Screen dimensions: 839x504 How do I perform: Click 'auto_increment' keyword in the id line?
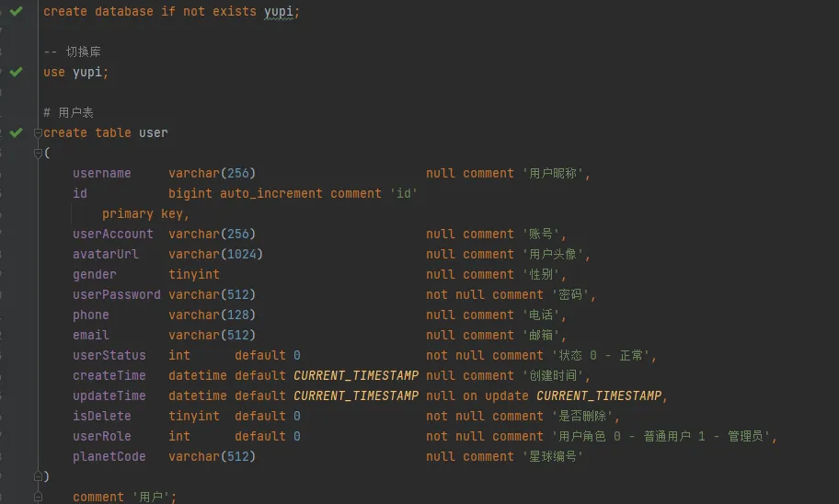click(271, 194)
